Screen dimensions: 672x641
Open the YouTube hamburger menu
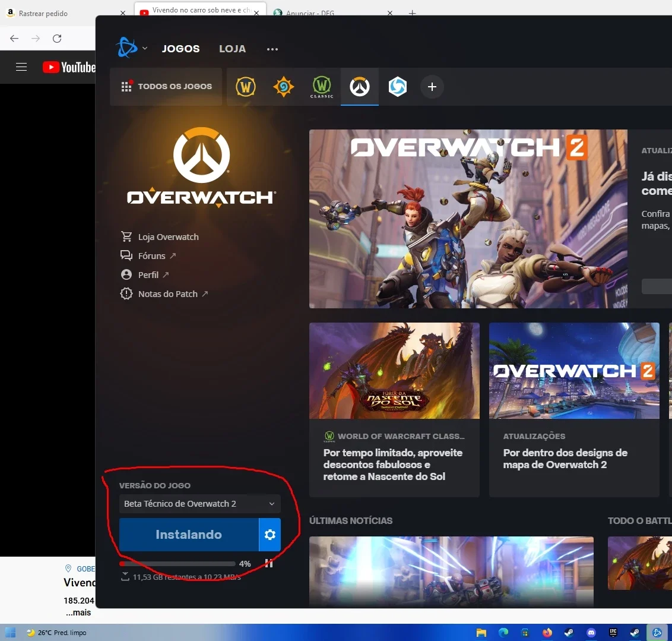[x=21, y=67]
